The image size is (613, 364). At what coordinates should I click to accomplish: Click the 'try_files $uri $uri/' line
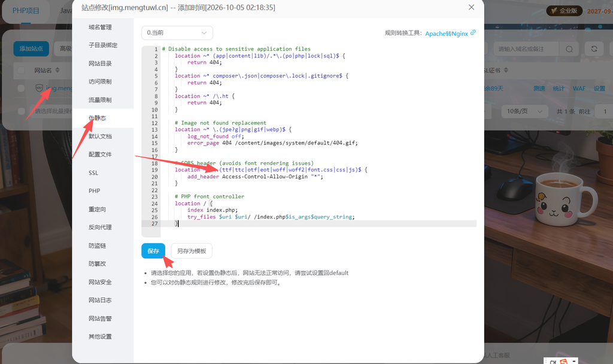(x=271, y=217)
